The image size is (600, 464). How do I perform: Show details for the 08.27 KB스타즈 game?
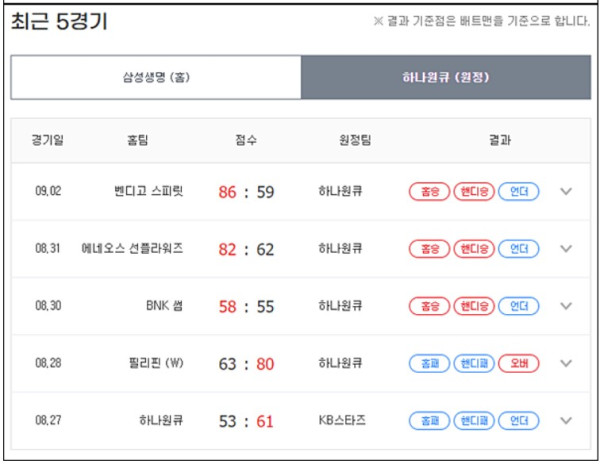click(x=566, y=420)
